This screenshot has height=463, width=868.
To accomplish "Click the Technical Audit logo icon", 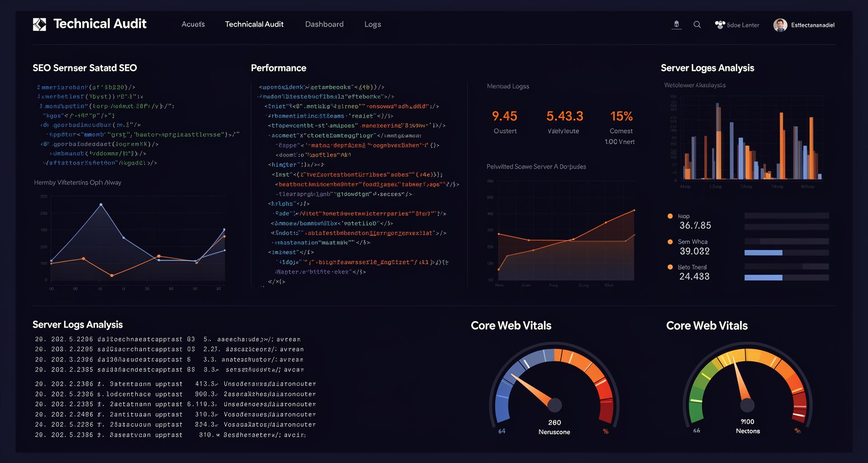I will 39,24.
